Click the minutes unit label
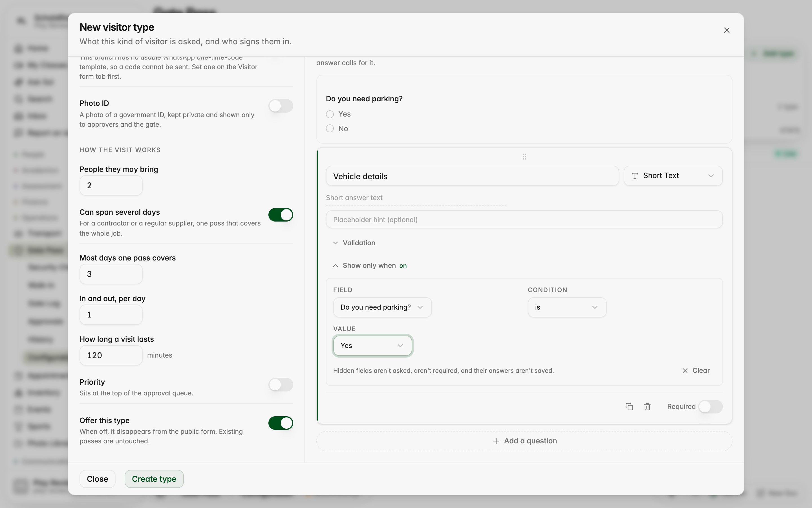 point(159,355)
